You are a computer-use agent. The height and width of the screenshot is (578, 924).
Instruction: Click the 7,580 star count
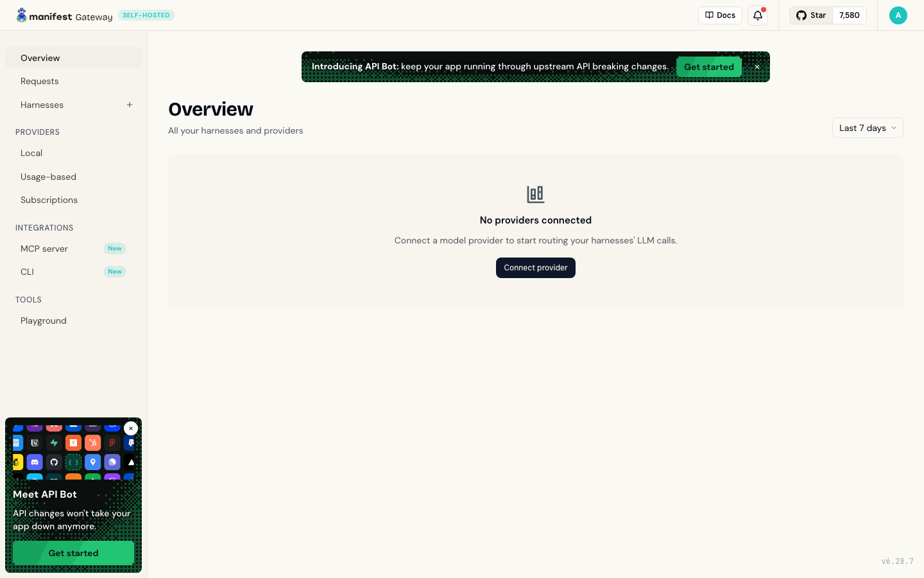click(850, 15)
